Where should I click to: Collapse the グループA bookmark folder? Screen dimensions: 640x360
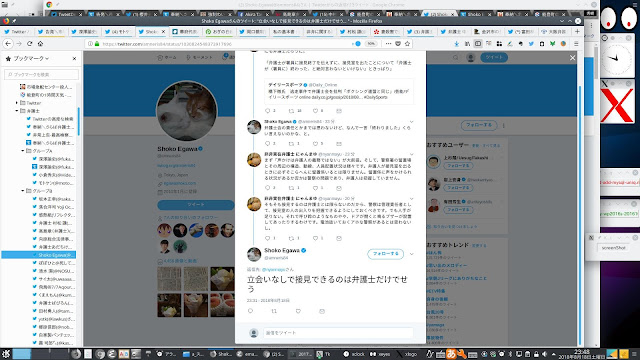(x=22, y=151)
